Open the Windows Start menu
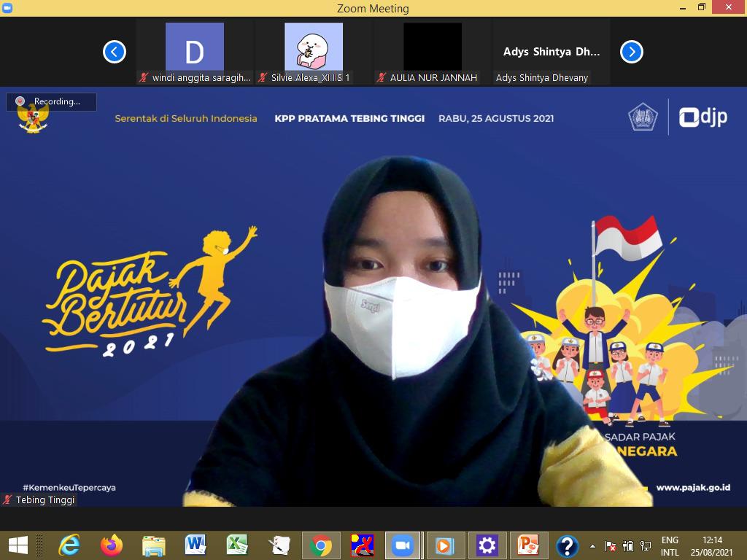Viewport: 747px width, 560px height. pyautogui.click(x=18, y=545)
